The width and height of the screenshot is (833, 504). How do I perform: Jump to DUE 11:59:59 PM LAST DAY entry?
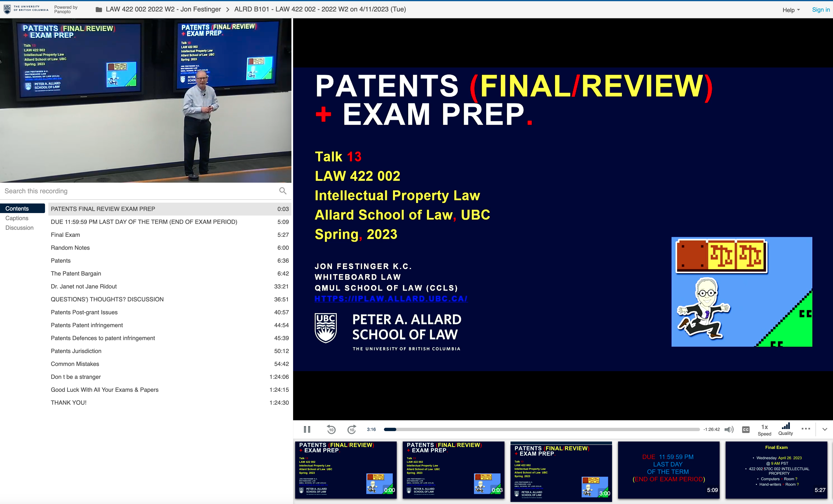(x=170, y=222)
